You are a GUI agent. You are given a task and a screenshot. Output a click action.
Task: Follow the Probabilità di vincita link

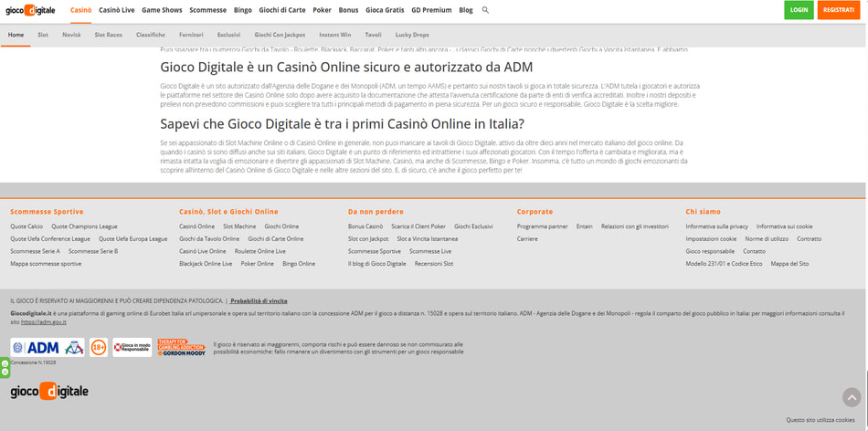[259, 301]
